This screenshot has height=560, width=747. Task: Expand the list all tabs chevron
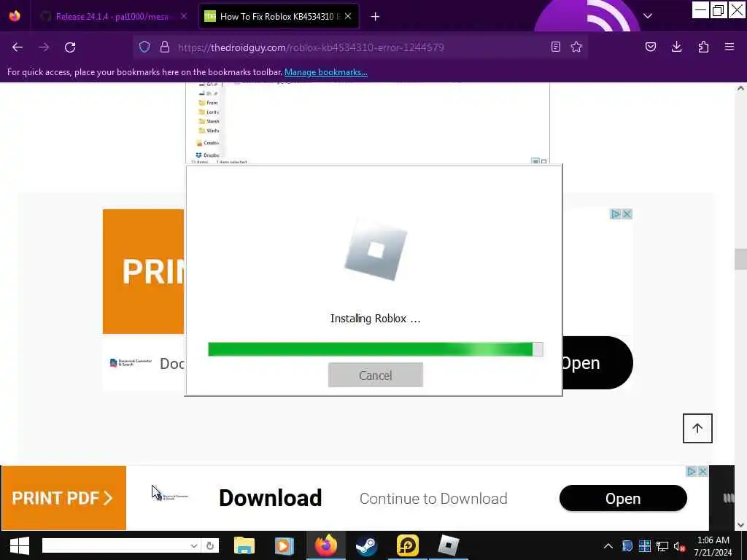pos(648,16)
